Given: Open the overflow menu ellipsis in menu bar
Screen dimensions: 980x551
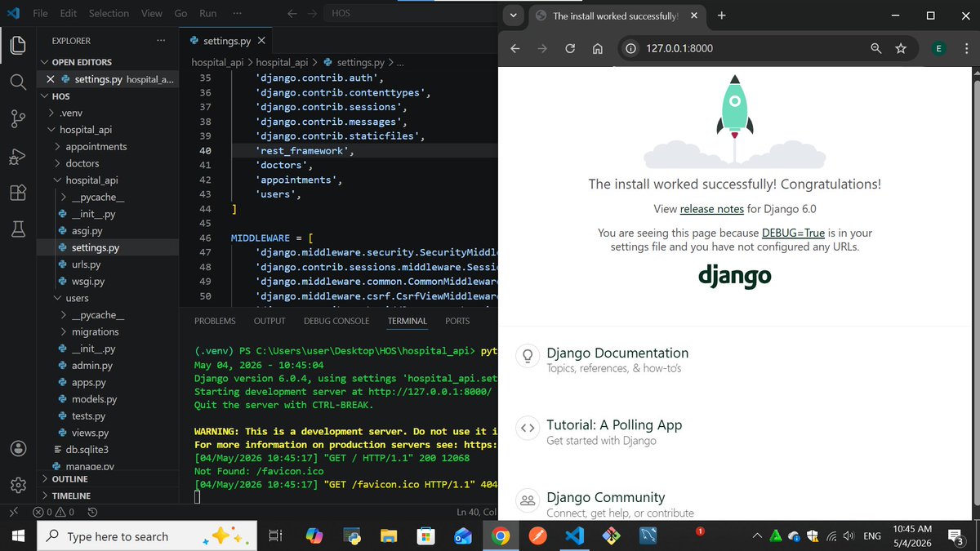Looking at the screenshot, I should click(x=237, y=14).
